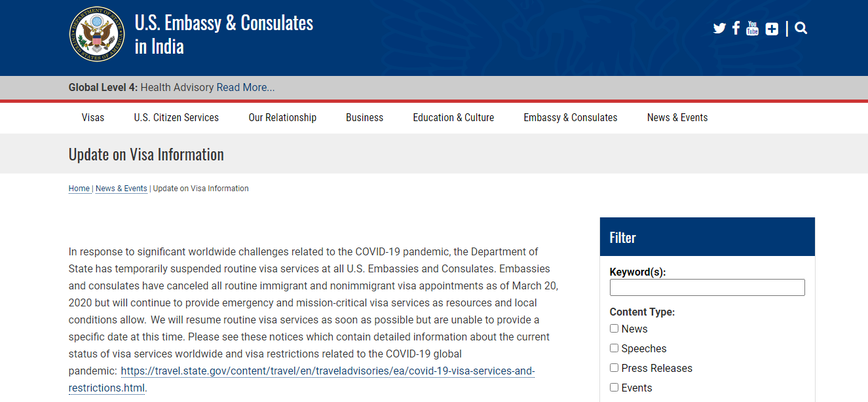This screenshot has height=402, width=868.
Task: Enable the Press Releases filter checkbox
Action: (614, 368)
